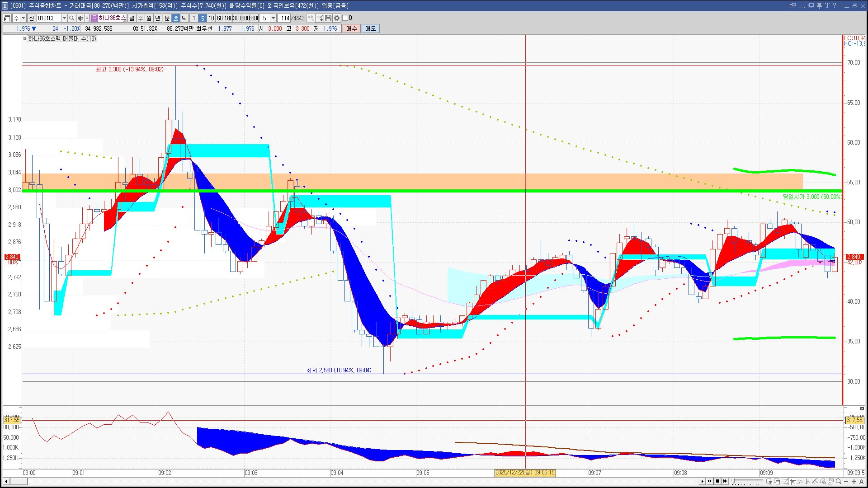Click the plus zoom-in icon at bottom right
Viewport: 868px width, 488px height.
click(x=854, y=482)
